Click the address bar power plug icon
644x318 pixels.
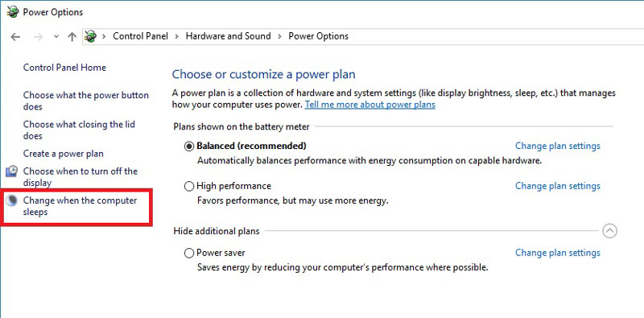(x=91, y=36)
